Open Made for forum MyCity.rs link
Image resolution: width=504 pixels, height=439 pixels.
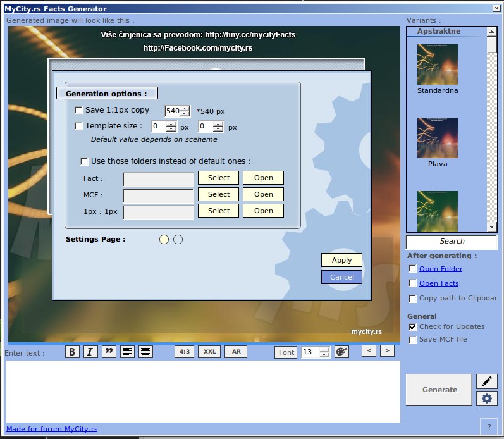tap(52, 429)
